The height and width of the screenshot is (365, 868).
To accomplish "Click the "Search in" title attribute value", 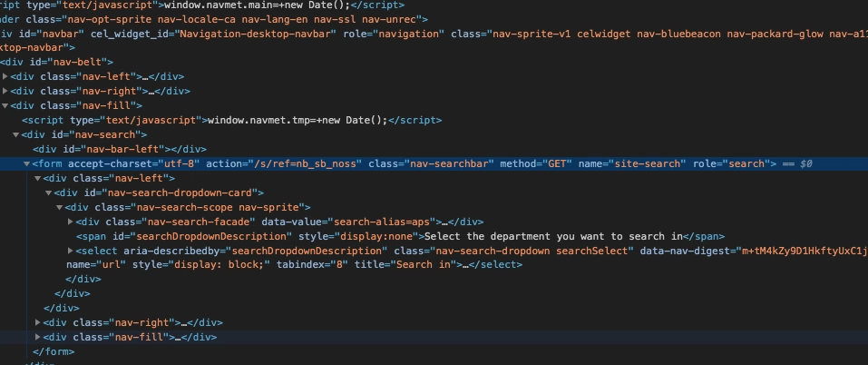I will pyautogui.click(x=424, y=265).
